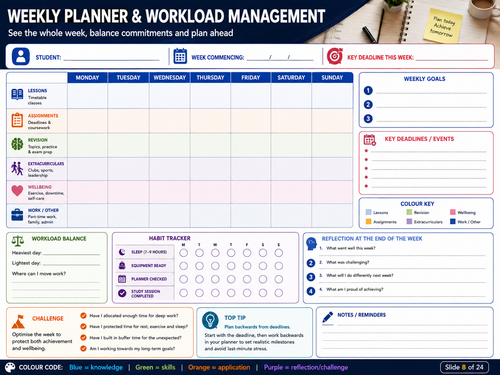The height and width of the screenshot is (375, 500).
Task: Click the Colour Code palette icon
Action: pos(10,367)
